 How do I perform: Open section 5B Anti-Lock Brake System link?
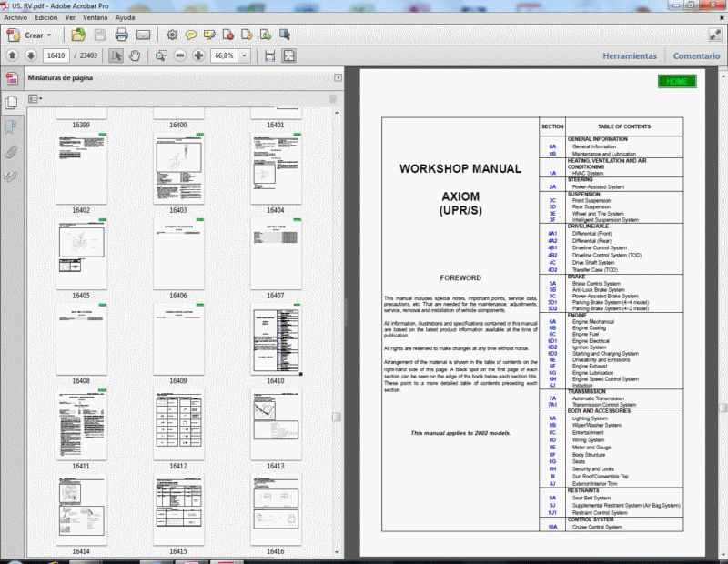(552, 289)
